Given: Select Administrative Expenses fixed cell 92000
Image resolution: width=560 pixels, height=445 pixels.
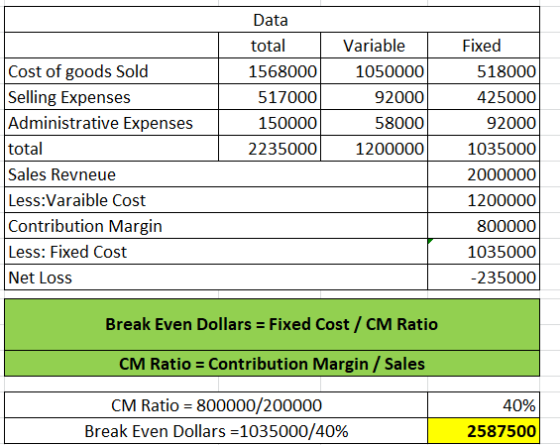Looking at the screenshot, I should (x=483, y=122).
